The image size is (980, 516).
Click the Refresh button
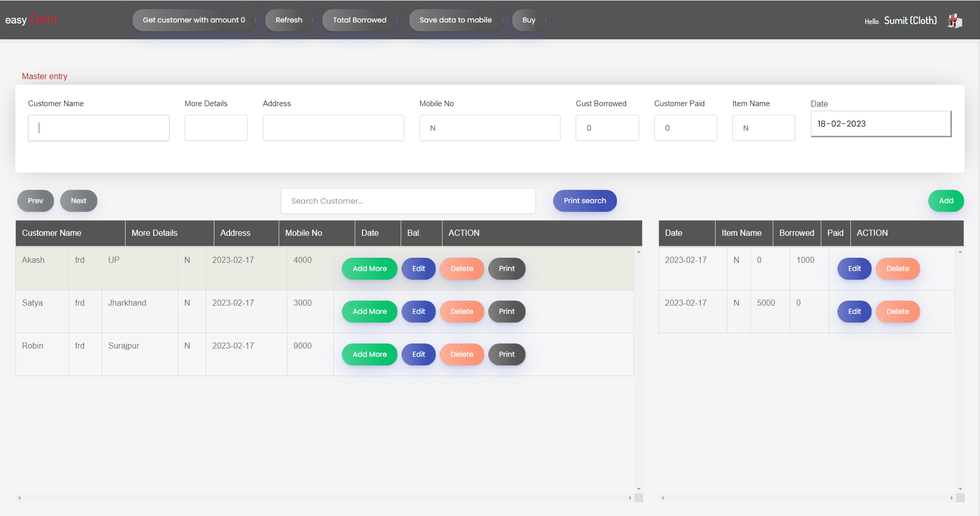pyautogui.click(x=288, y=20)
